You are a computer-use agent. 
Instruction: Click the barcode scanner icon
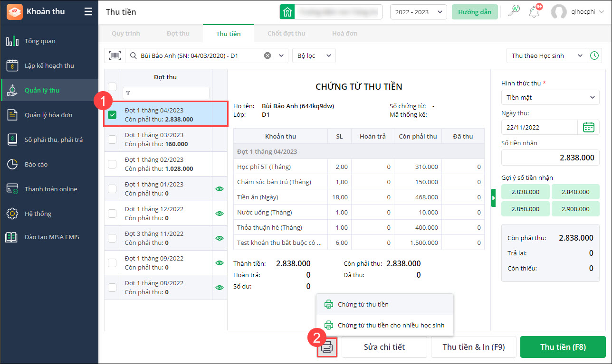coord(115,56)
